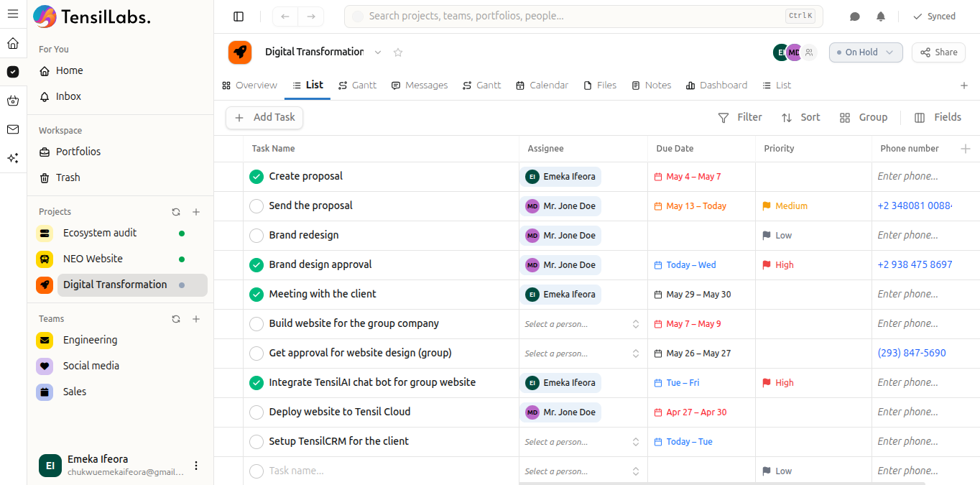Click the search projects field
The width and height of the screenshot is (980, 485).
coord(583,16)
